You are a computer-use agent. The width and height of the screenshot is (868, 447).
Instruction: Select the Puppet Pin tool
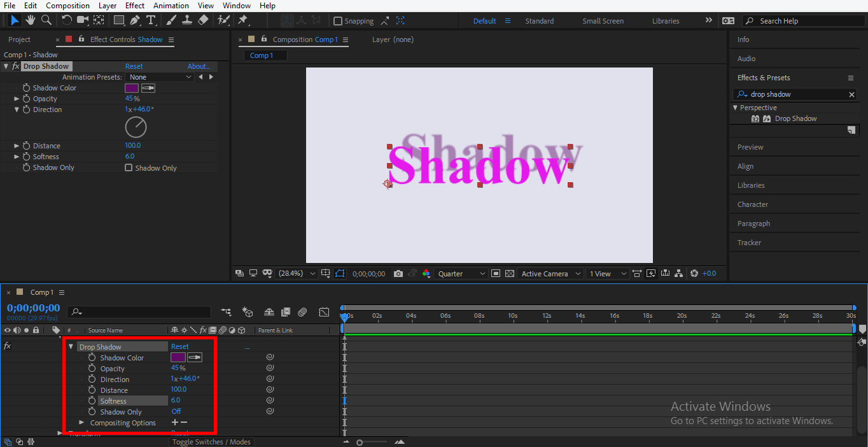coord(243,20)
